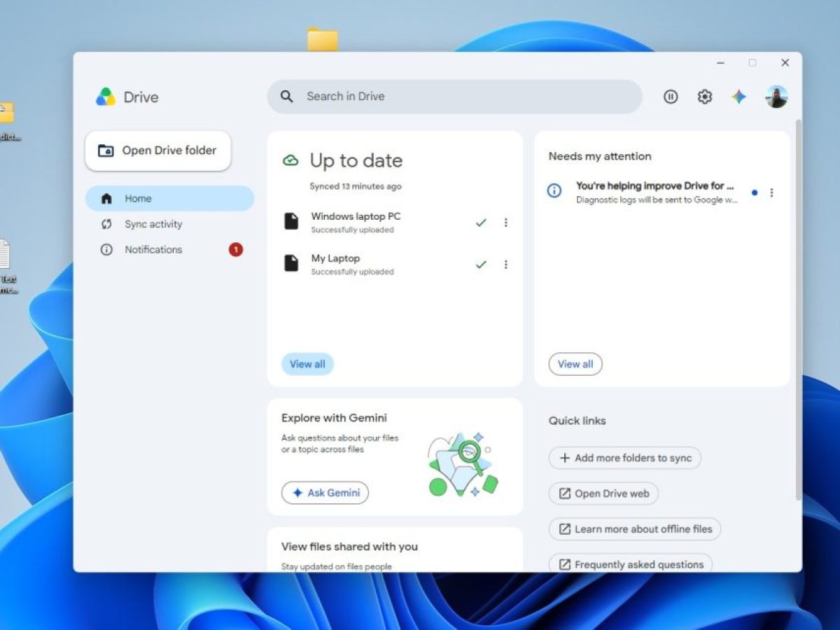Go to Home in sidebar
Viewport: 840px width, 630px height.
(170, 199)
